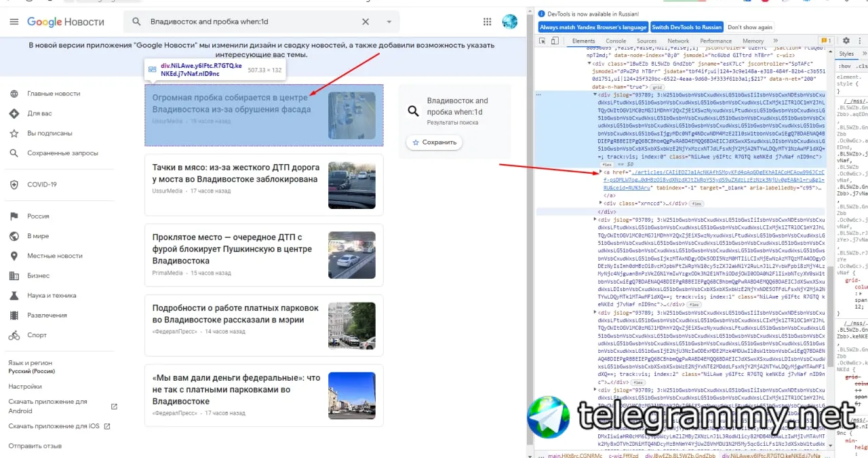868x458 pixels.
Task: Open the Styles tab in DevTools sidebar
Action: click(x=846, y=54)
